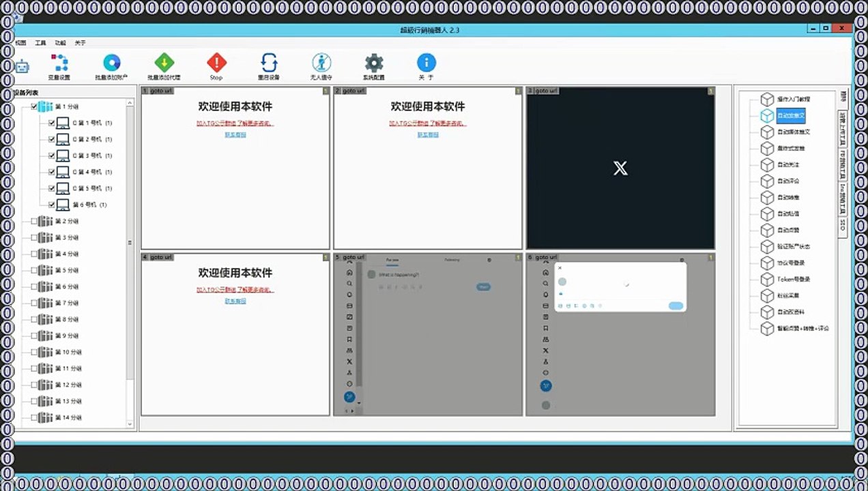Click laptop icon of 第 1 号机
Screen dimensions: 868x491
63,123
